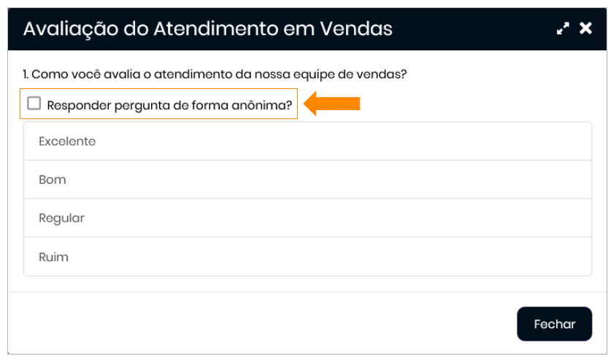The height and width of the screenshot is (364, 616).
Task: Click the word 'Avaliação' in the header
Action: (x=68, y=28)
